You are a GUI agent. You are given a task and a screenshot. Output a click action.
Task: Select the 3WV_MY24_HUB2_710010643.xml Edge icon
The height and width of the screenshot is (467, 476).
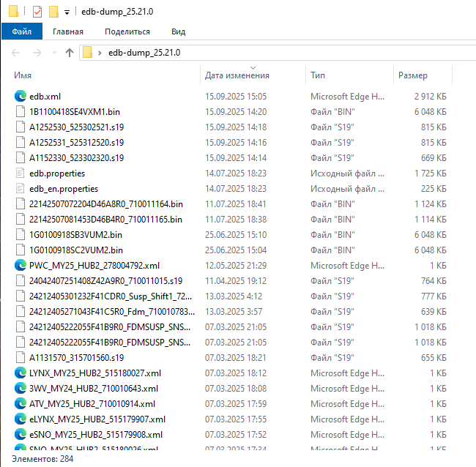21,389
